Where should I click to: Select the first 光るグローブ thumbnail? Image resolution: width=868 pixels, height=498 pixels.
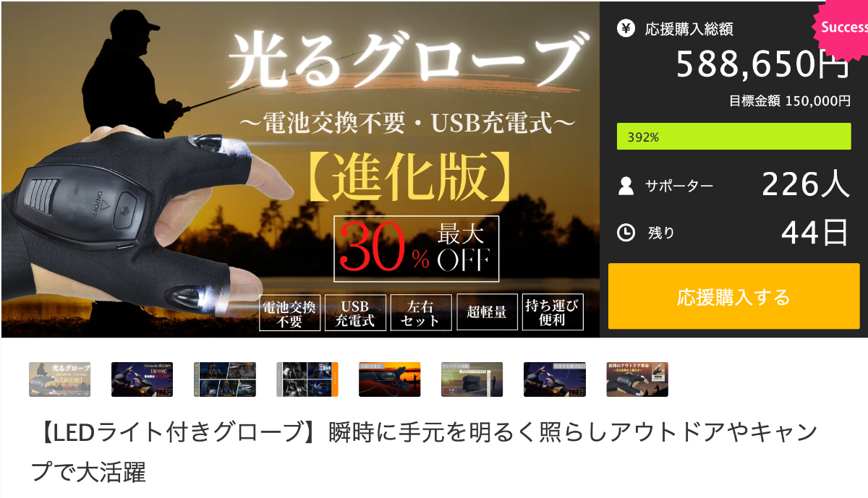click(59, 379)
